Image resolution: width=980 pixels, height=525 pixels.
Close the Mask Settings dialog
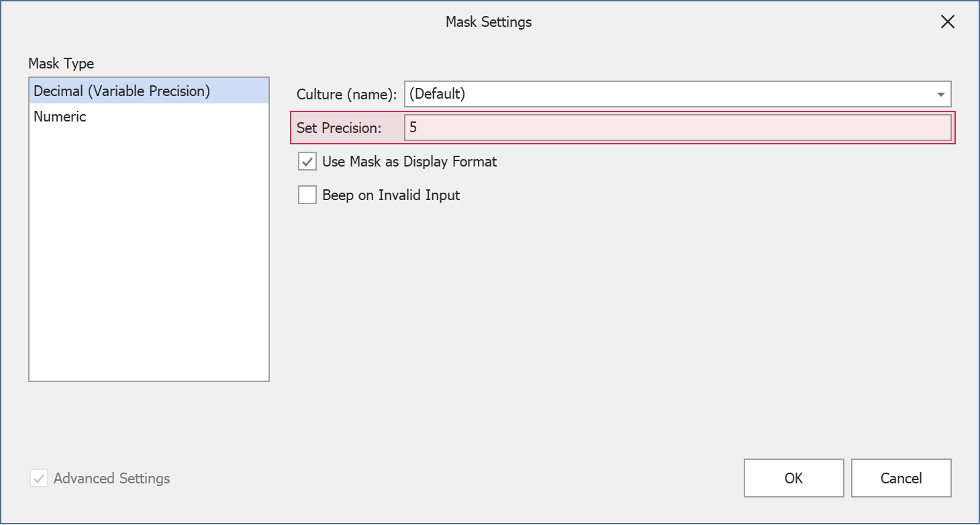947,22
